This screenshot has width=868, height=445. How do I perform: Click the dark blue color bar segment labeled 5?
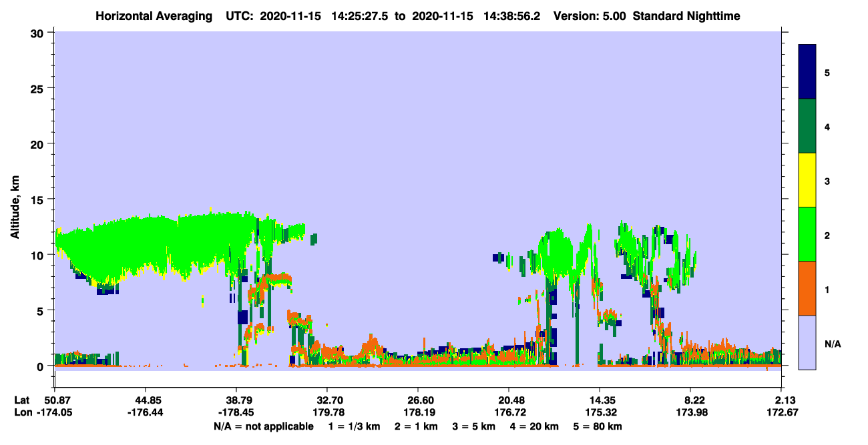coord(807,72)
